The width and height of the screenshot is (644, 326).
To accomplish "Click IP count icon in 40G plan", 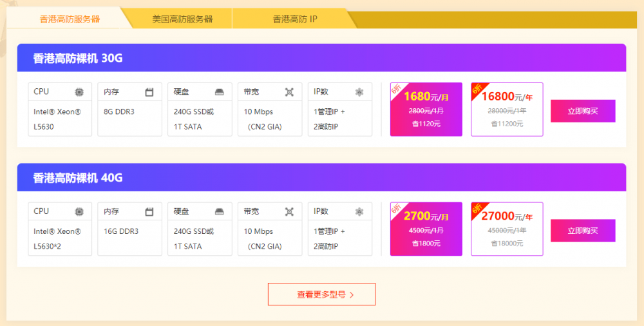I will (x=359, y=211).
